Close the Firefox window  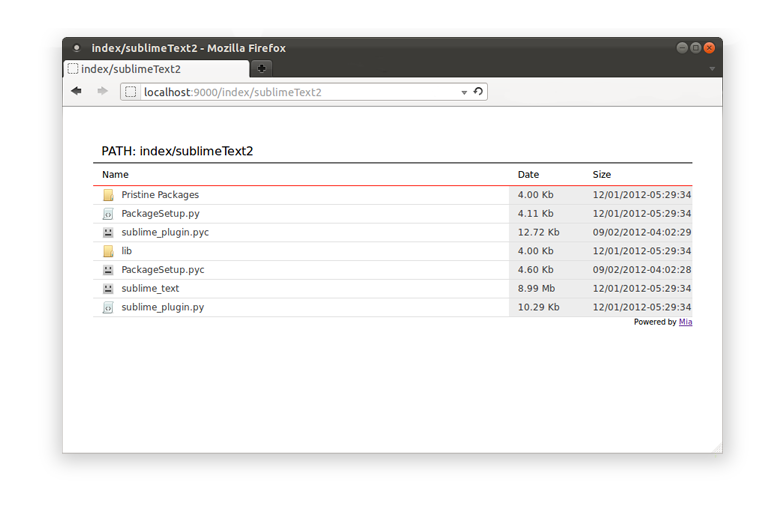click(709, 48)
